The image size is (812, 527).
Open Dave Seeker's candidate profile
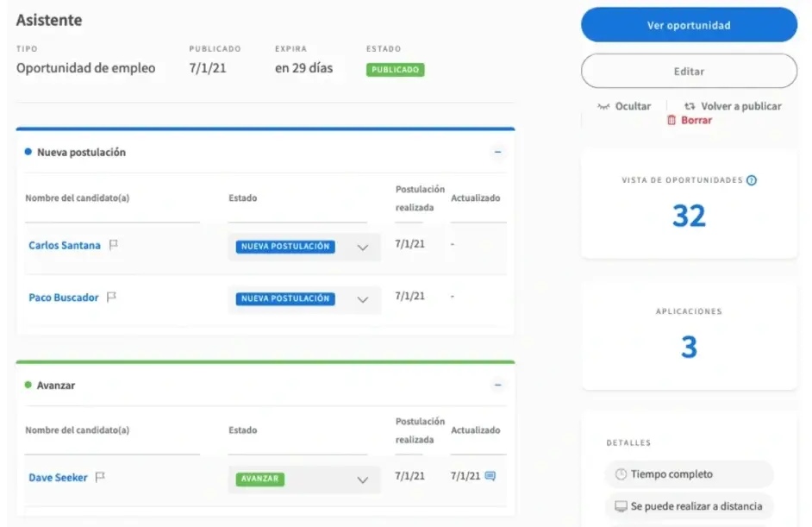click(58, 478)
